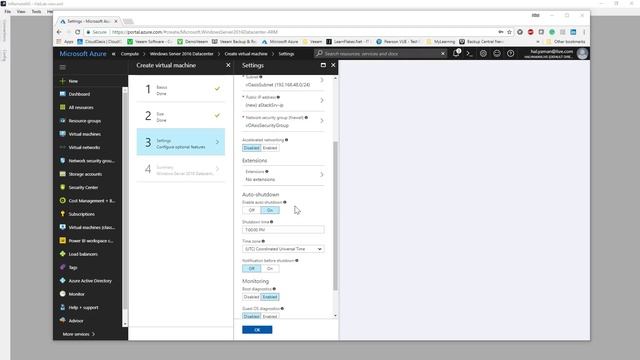Open the notifications bell

point(456,53)
